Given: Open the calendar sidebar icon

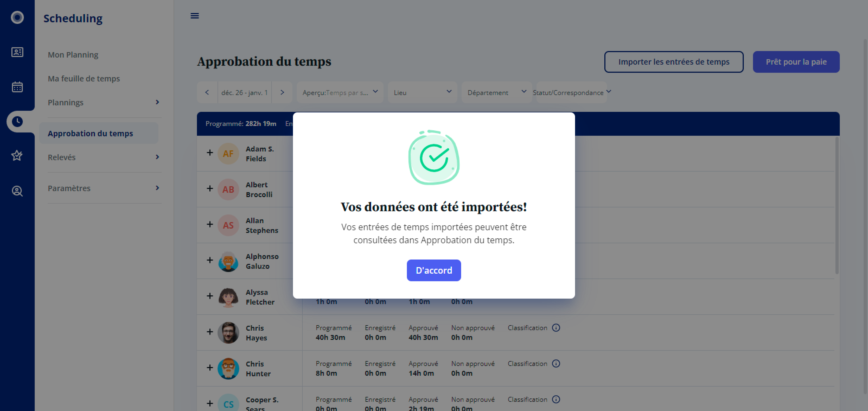Looking at the screenshot, I should click(x=17, y=87).
